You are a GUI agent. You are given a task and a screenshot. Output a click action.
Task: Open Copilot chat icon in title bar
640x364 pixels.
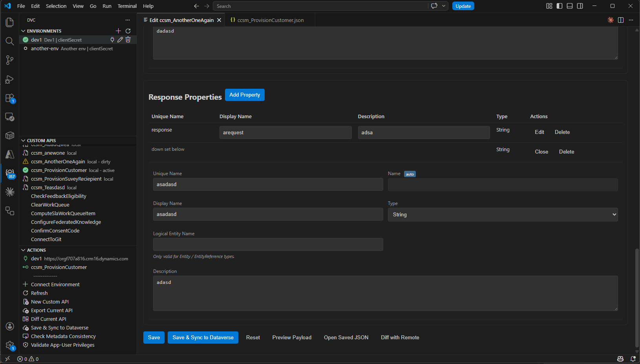click(434, 6)
